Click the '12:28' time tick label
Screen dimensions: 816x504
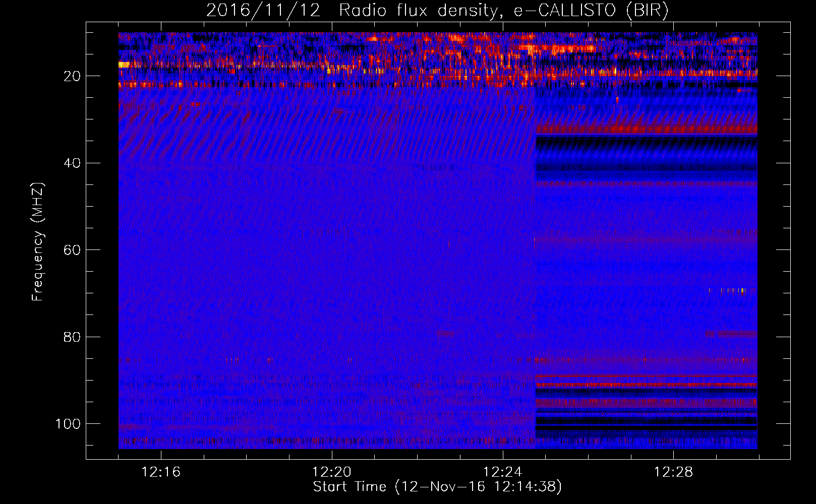click(674, 472)
